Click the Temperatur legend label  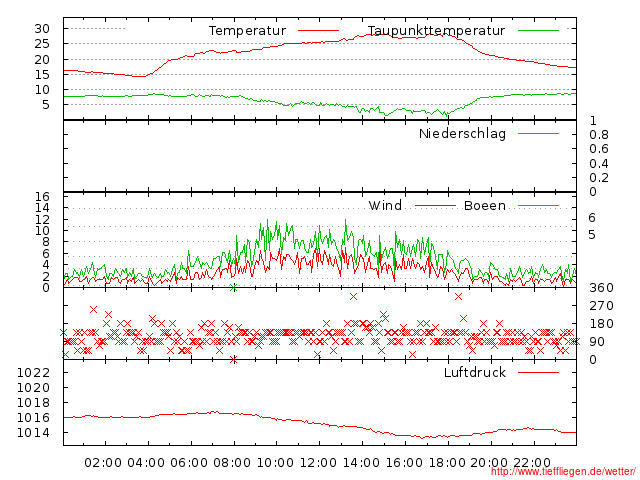[247, 31]
